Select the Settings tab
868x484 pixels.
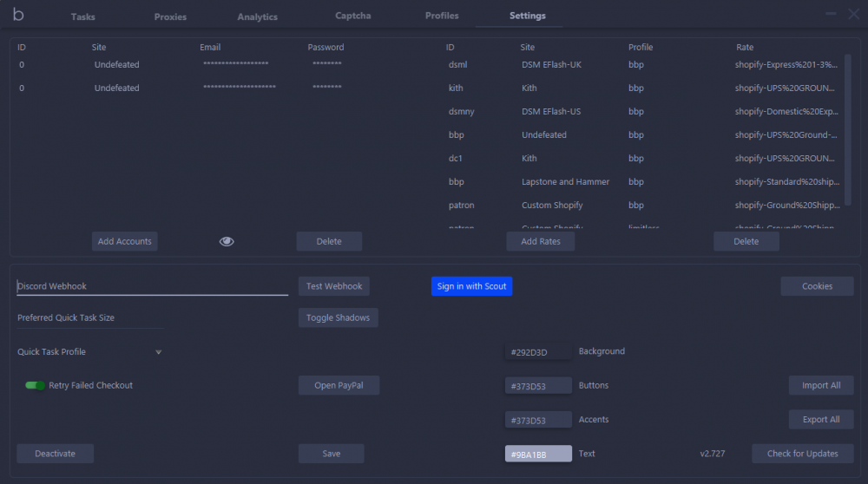coord(528,16)
